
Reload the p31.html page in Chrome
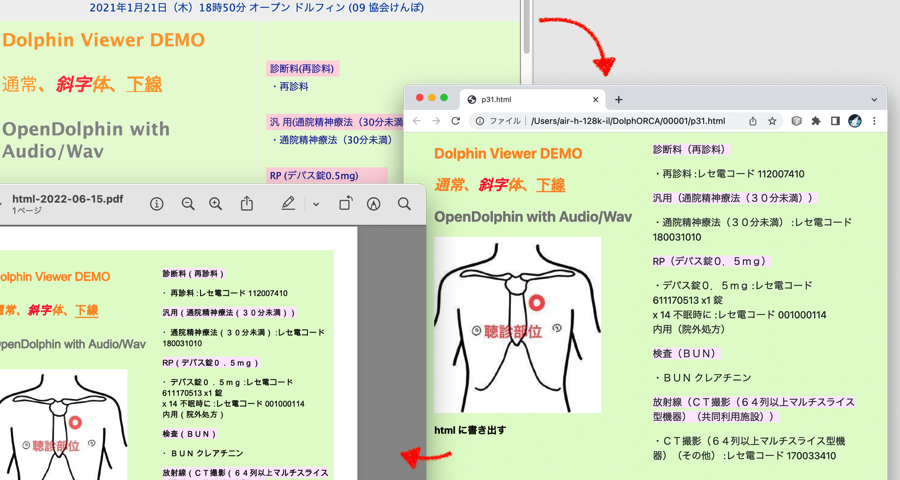pos(456,121)
